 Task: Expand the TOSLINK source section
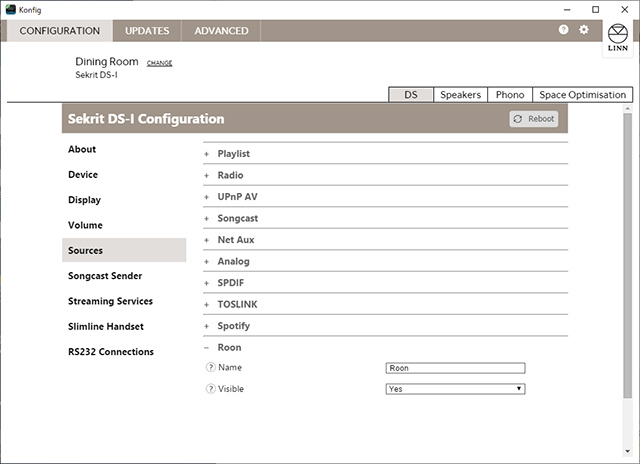click(385, 304)
